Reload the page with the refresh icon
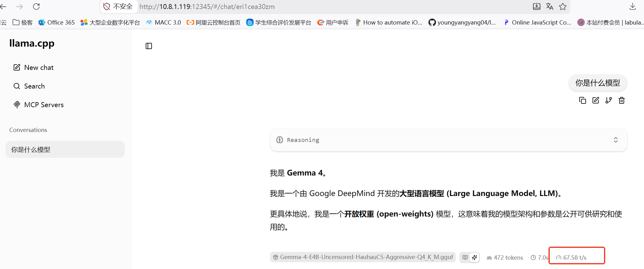The width and height of the screenshot is (644, 269). tap(36, 7)
